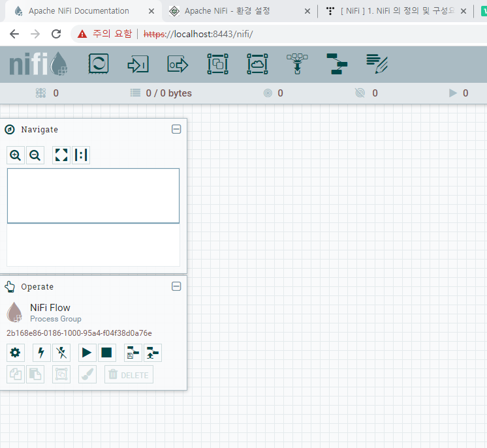Open process group Configuration gear

15,353
